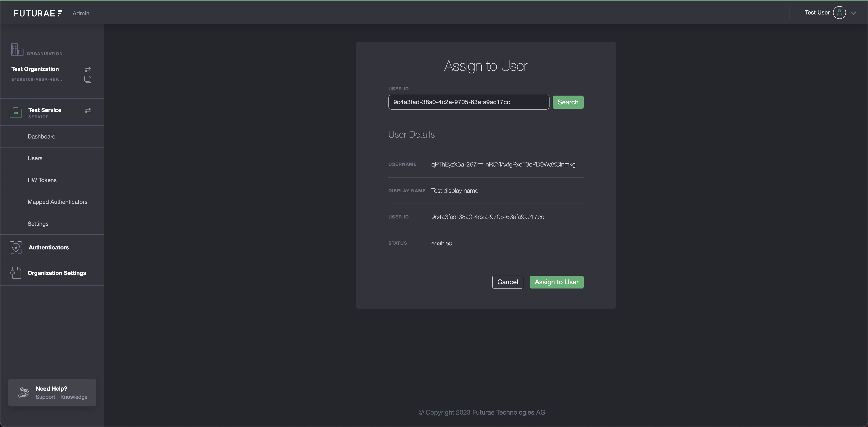Switch service using arrows icon

(x=88, y=110)
